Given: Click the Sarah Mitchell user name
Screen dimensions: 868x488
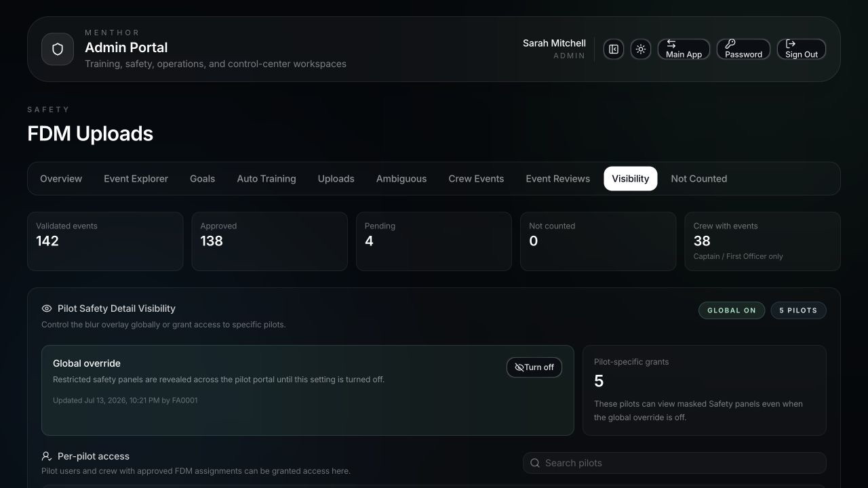Looking at the screenshot, I should pyautogui.click(x=554, y=43).
